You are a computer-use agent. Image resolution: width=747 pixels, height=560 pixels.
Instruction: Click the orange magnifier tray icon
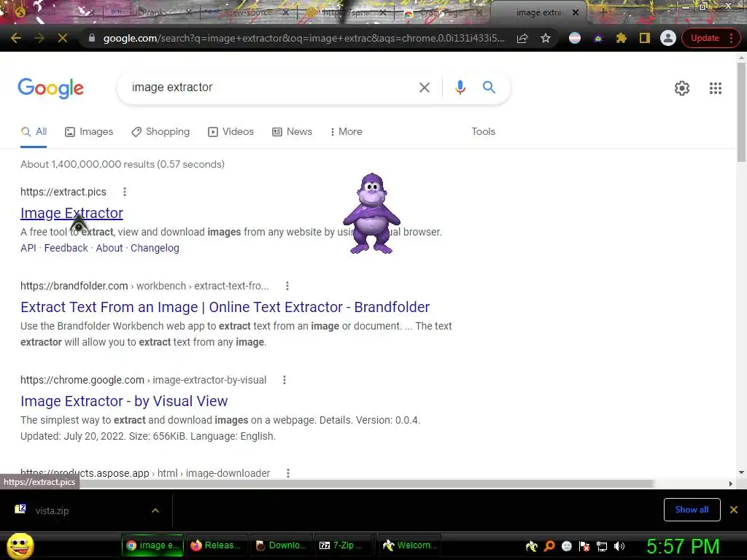point(549,546)
